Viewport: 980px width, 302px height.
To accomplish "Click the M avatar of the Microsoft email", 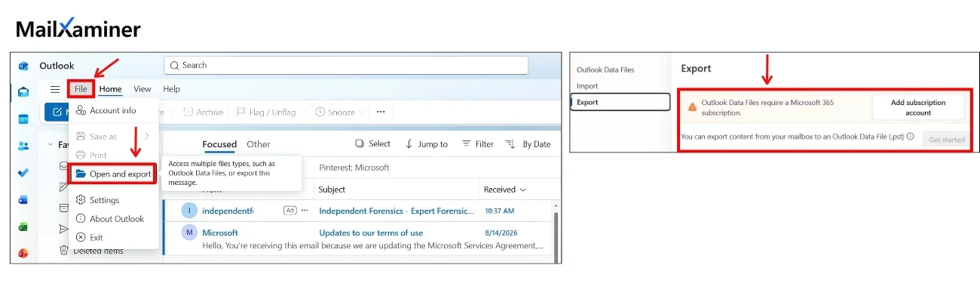I will [x=189, y=233].
